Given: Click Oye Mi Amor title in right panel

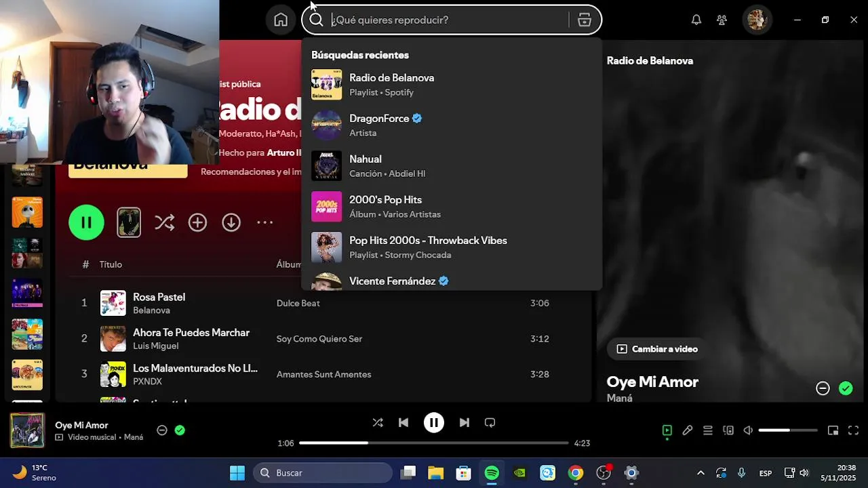Looking at the screenshot, I should click(652, 382).
